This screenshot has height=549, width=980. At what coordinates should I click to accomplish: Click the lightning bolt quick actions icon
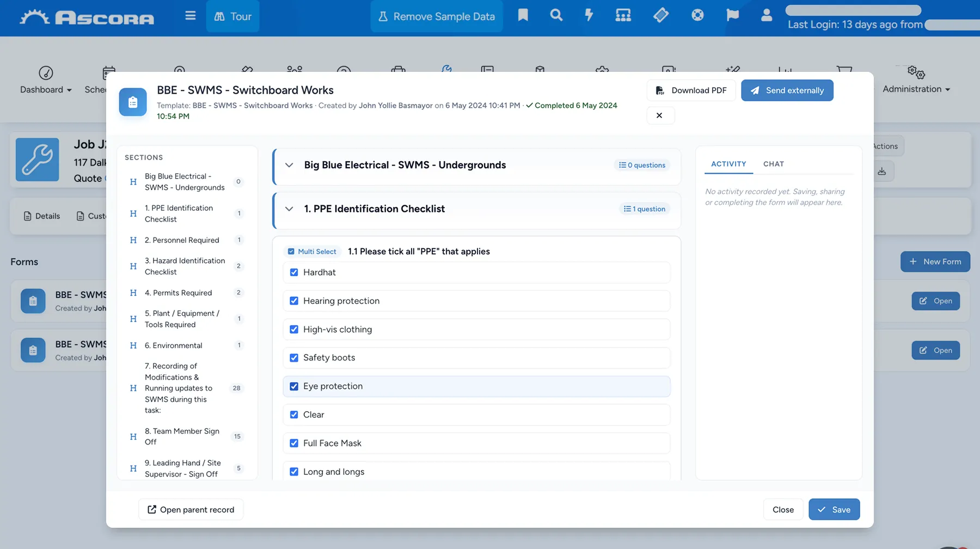(589, 15)
